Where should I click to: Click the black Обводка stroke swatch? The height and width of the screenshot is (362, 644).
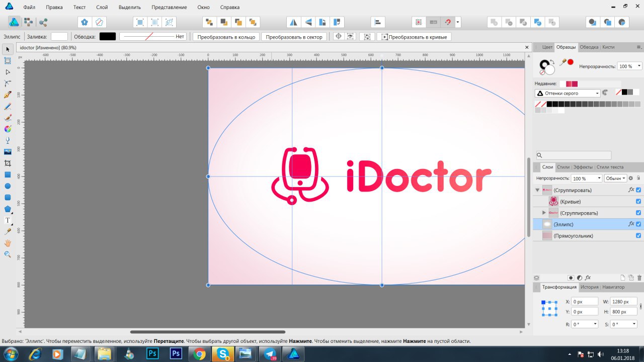tap(107, 37)
